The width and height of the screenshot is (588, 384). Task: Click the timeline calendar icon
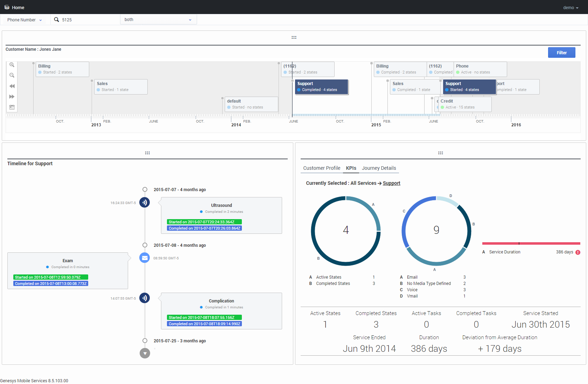(12, 107)
